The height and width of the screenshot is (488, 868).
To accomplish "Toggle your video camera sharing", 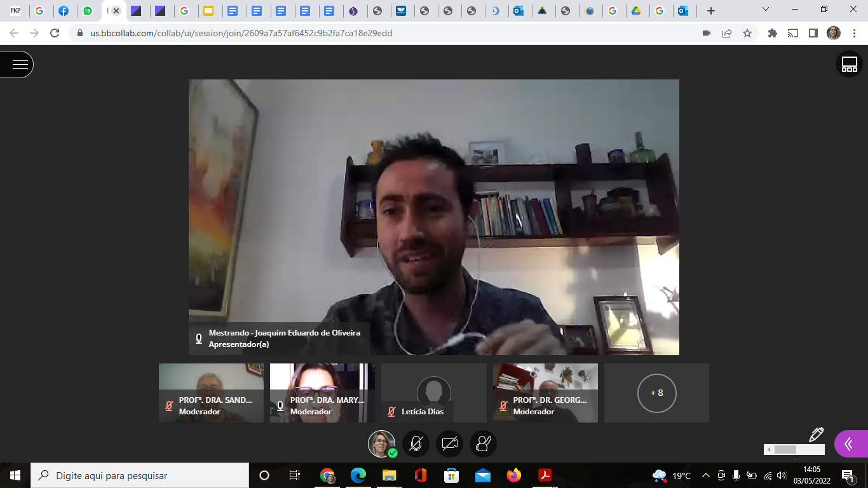I will [x=450, y=444].
